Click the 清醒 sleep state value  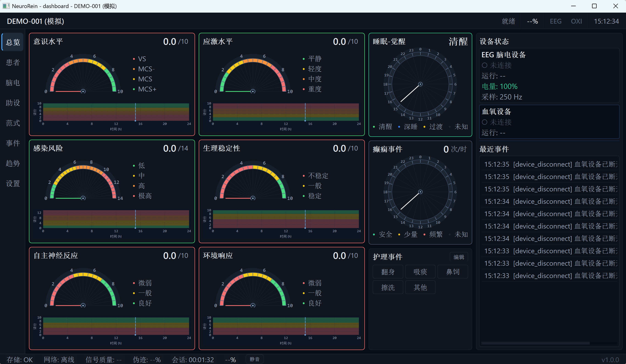tap(458, 41)
